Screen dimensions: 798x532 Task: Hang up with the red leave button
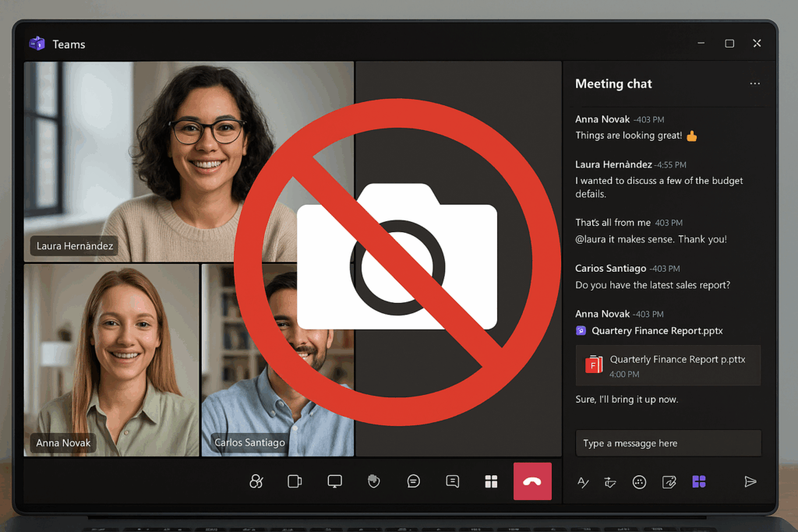(x=532, y=481)
